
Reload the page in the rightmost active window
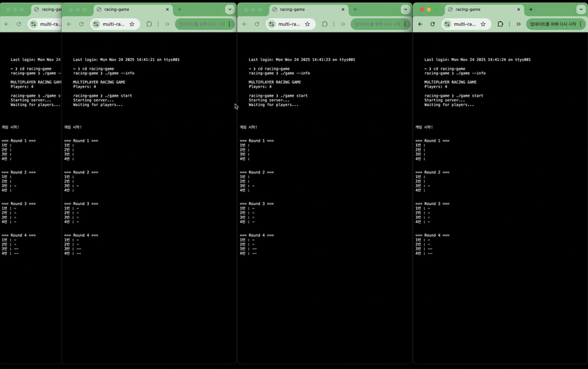point(432,24)
